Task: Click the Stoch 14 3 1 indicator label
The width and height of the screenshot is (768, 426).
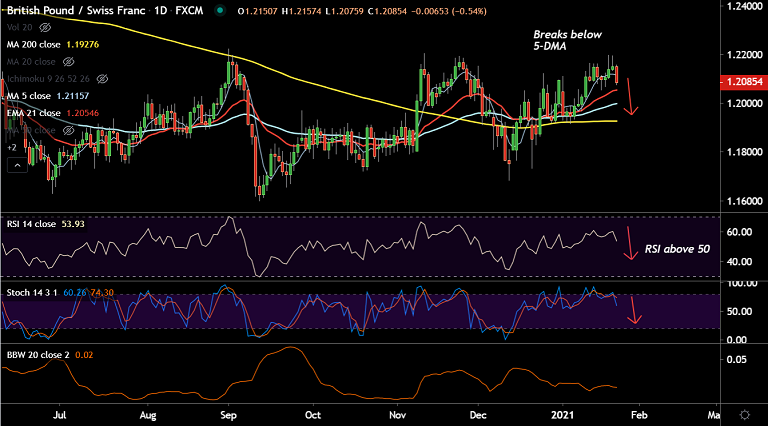Action: click(32, 293)
